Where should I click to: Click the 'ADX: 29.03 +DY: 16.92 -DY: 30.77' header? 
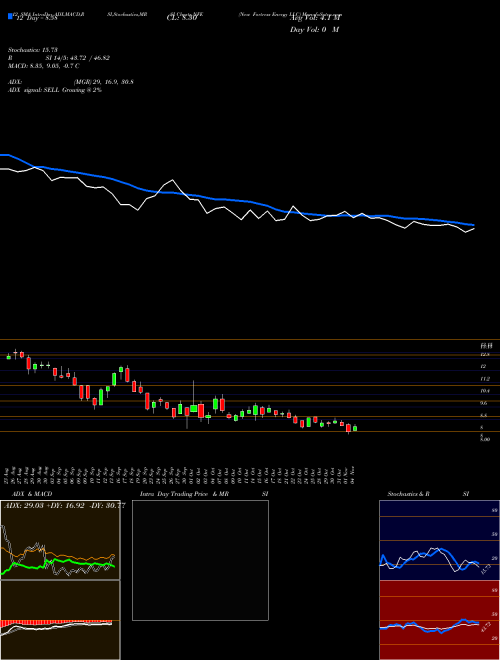[64, 506]
